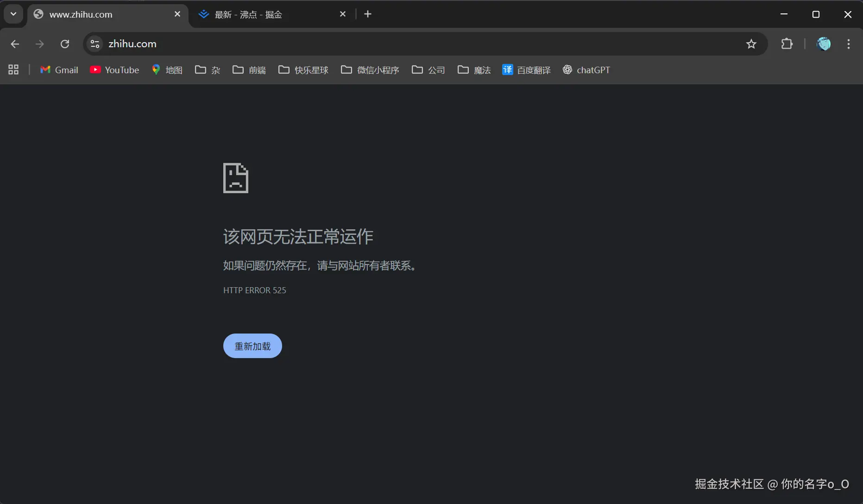863x504 pixels.
Task: Open the 百度翻译 bookmark
Action: point(526,70)
